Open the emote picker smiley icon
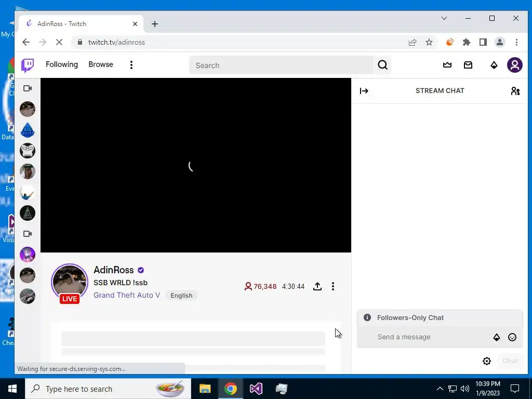 [x=512, y=337]
